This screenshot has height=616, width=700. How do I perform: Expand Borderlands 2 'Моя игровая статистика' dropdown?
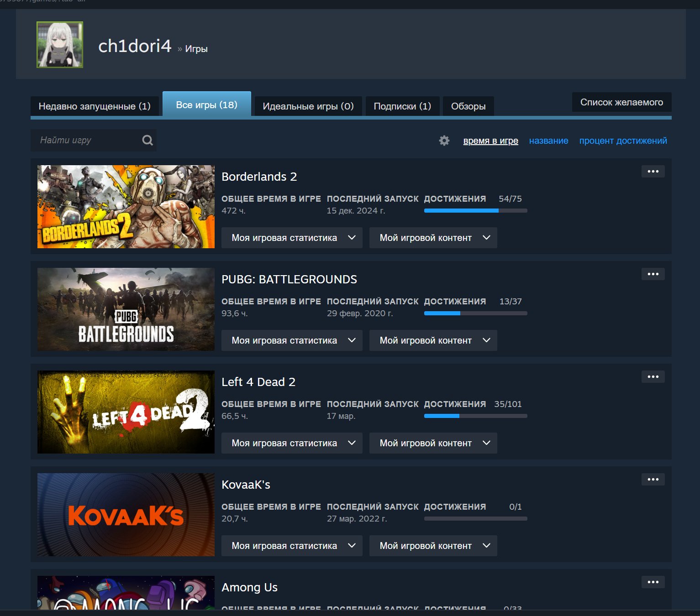(292, 238)
